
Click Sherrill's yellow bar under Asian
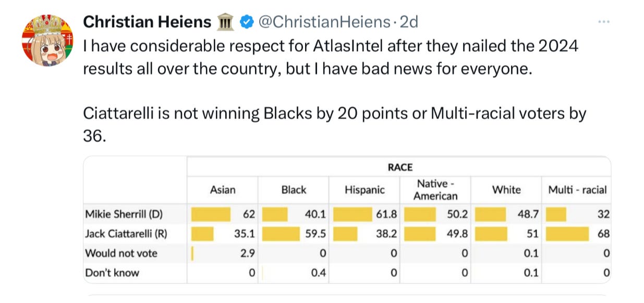tap(211, 214)
